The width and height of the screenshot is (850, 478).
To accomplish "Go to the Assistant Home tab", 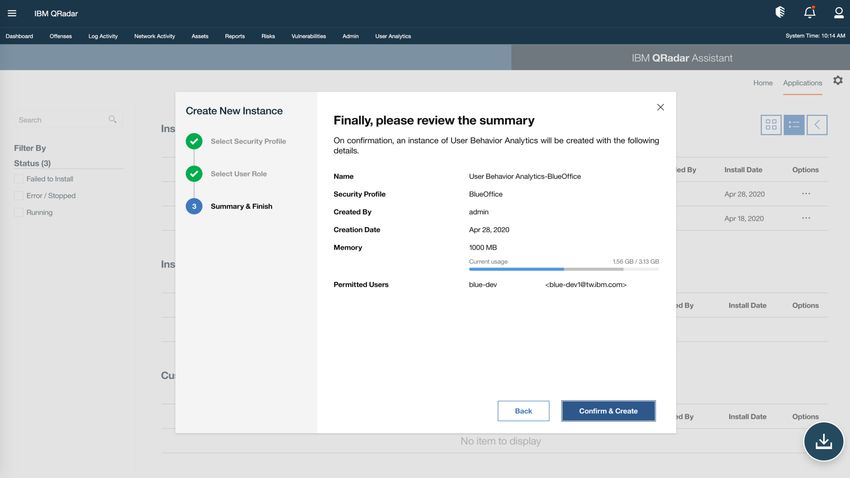I will click(763, 83).
